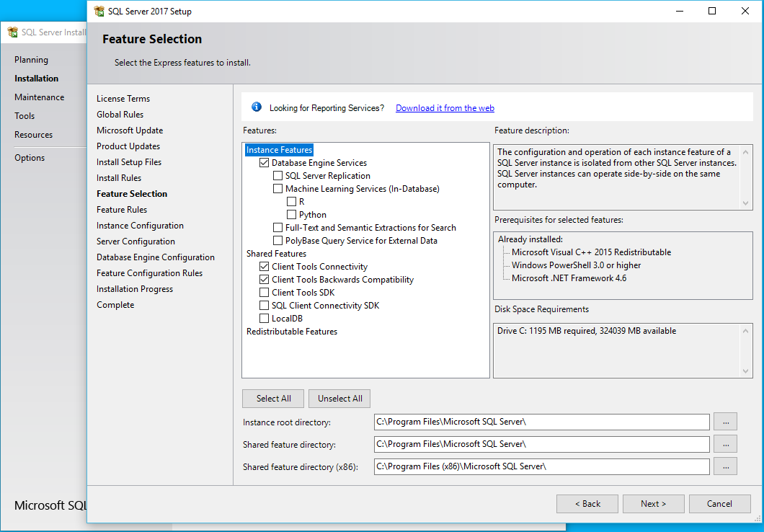Click the Shared feature directory (x86) text field
The image size is (764, 532).
(x=542, y=466)
